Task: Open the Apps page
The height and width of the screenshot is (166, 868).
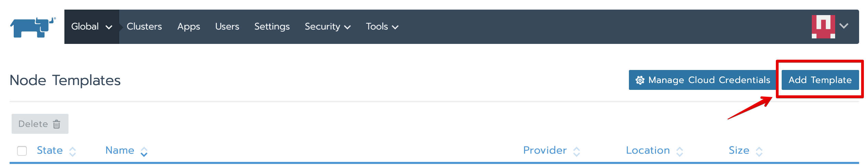Action: point(188,27)
